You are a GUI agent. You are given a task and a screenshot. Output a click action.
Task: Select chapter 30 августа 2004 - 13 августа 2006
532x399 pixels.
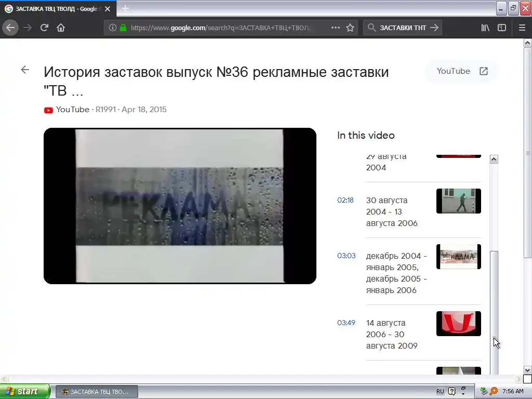pos(392,212)
